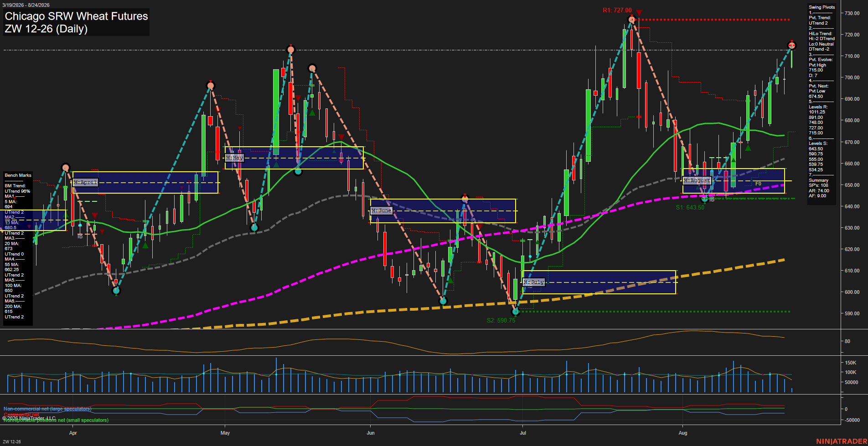
Task: Click the M:August monthly range label
Action: [697, 180]
